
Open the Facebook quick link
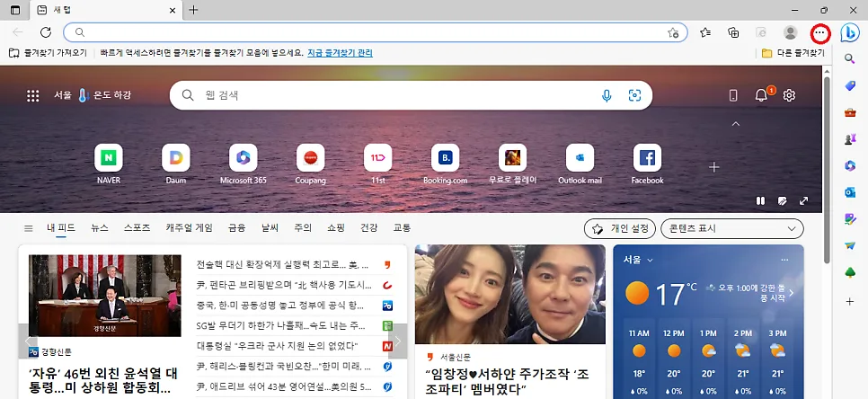click(x=647, y=164)
